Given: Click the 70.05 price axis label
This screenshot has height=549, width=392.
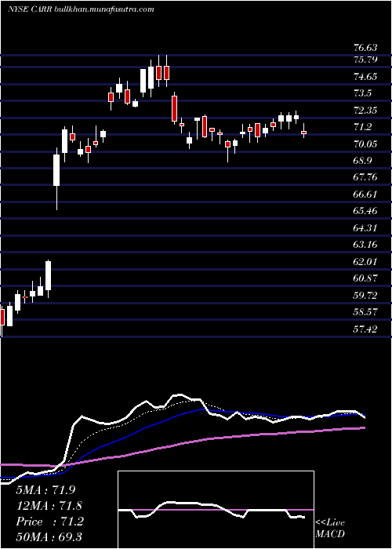Looking at the screenshot, I should pyautogui.click(x=366, y=144).
